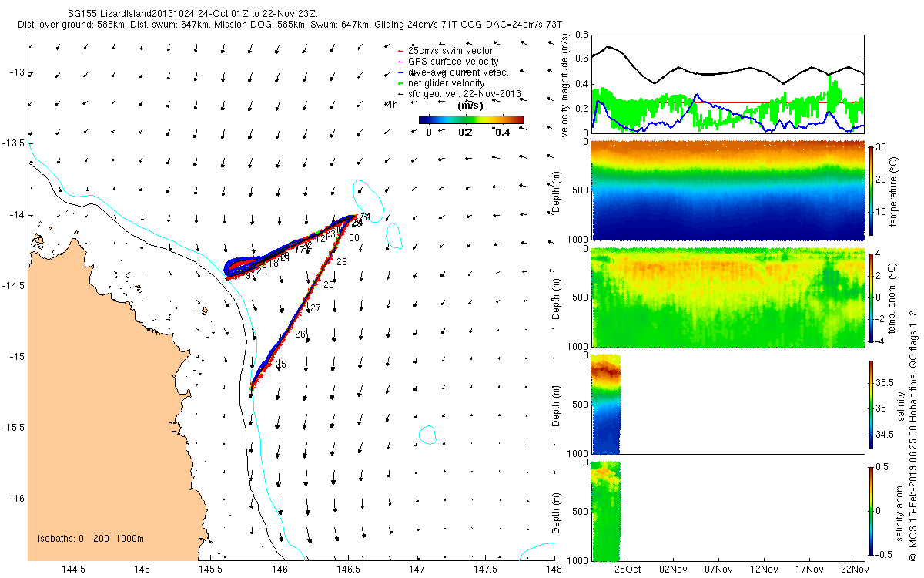924x578 pixels.
Task: Click the '17Nov' date tick label
Action: [x=810, y=569]
